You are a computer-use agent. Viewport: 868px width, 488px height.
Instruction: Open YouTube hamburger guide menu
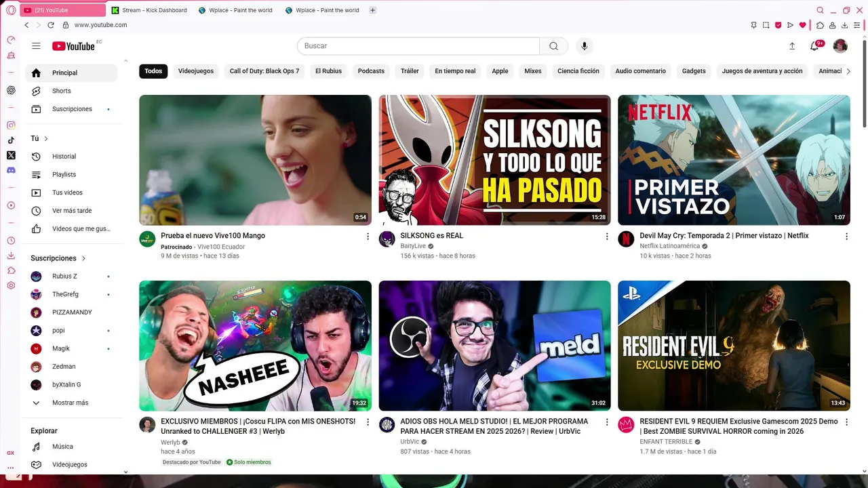point(36,45)
